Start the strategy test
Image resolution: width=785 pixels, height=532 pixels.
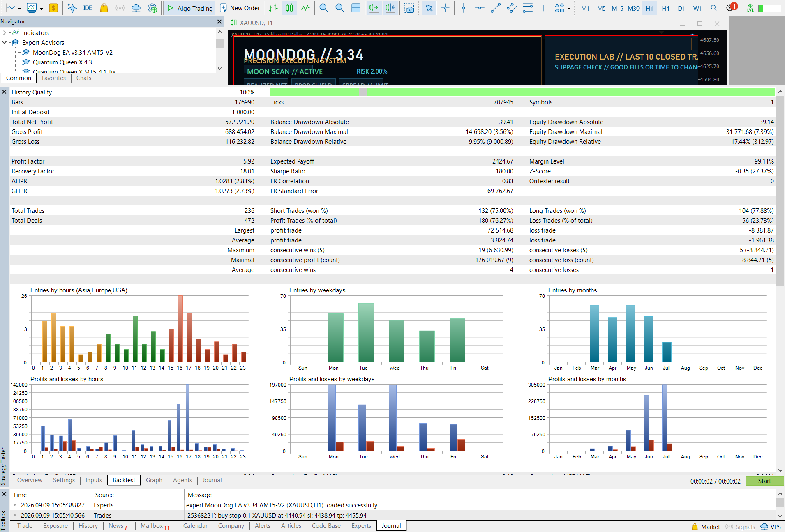click(764, 481)
